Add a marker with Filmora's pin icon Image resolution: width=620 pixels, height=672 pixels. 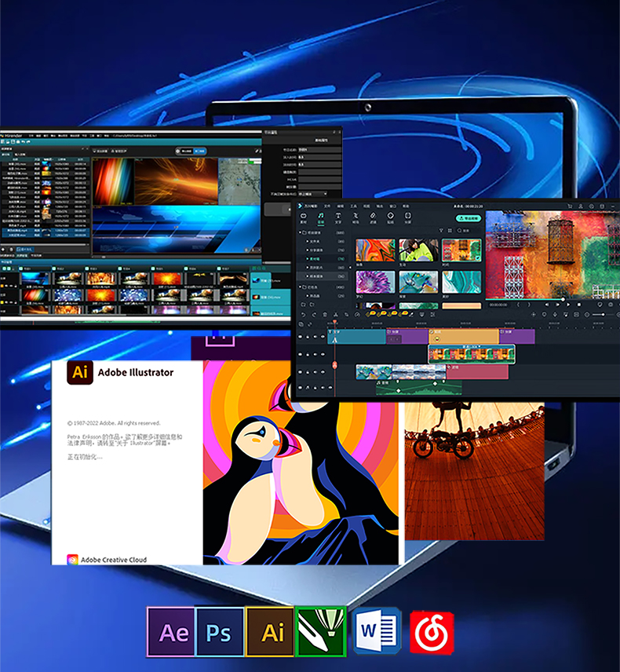tap(544, 315)
